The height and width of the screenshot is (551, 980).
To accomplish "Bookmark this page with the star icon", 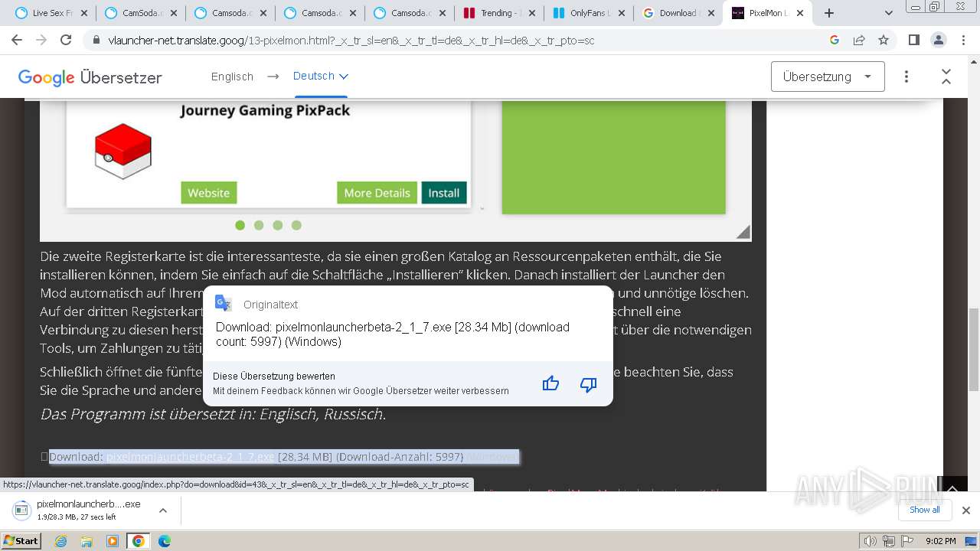I will (x=884, y=40).
